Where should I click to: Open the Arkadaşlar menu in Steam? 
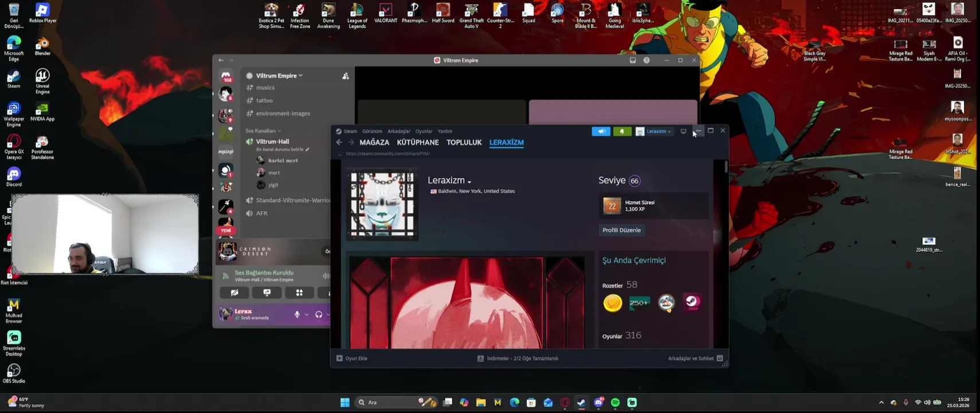click(398, 131)
